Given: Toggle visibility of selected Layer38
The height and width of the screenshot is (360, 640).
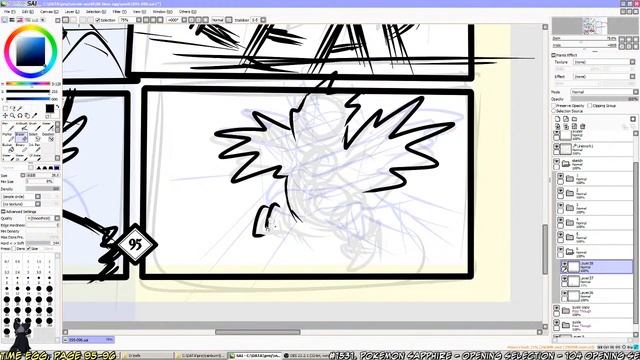Looking at the screenshot, I should click(564, 264).
